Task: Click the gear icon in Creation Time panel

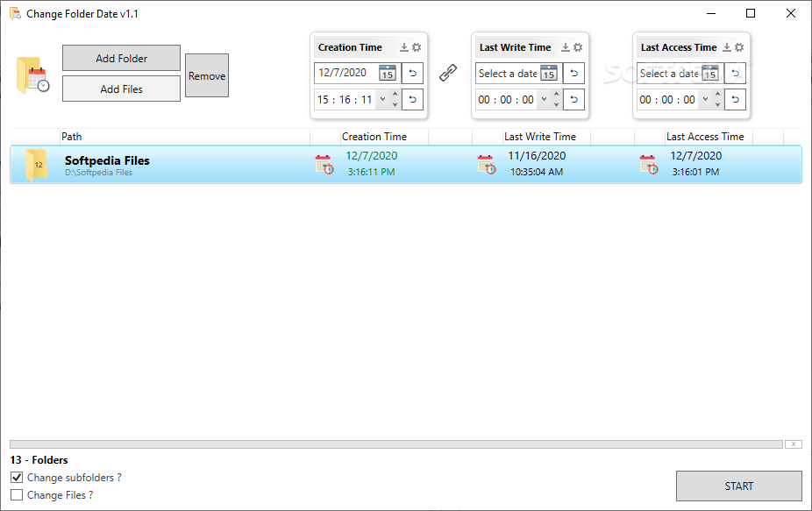Action: click(x=416, y=47)
